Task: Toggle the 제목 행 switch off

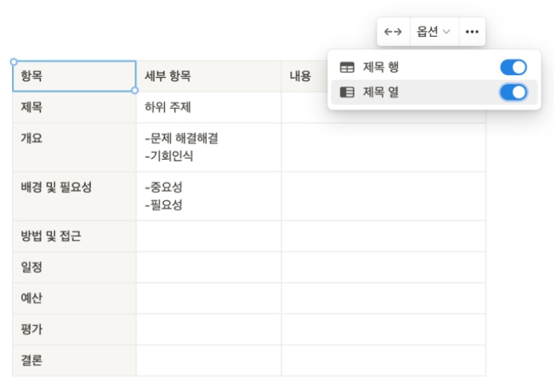Action: [513, 67]
